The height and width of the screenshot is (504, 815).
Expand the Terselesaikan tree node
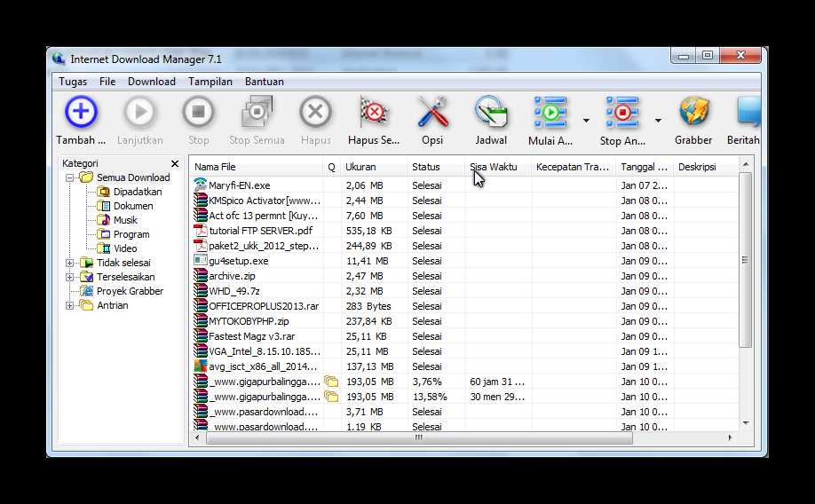tap(69, 277)
